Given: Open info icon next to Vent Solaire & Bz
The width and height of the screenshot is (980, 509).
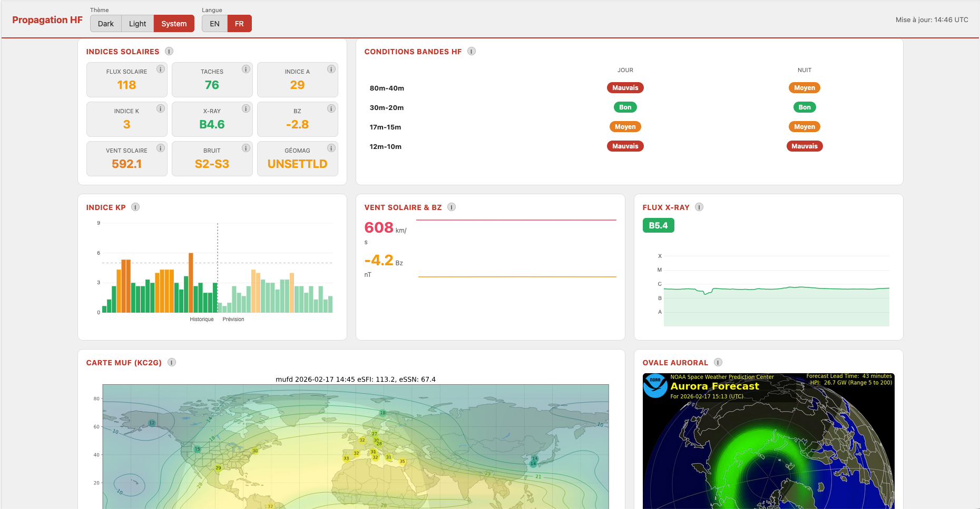Looking at the screenshot, I should click(x=452, y=207).
